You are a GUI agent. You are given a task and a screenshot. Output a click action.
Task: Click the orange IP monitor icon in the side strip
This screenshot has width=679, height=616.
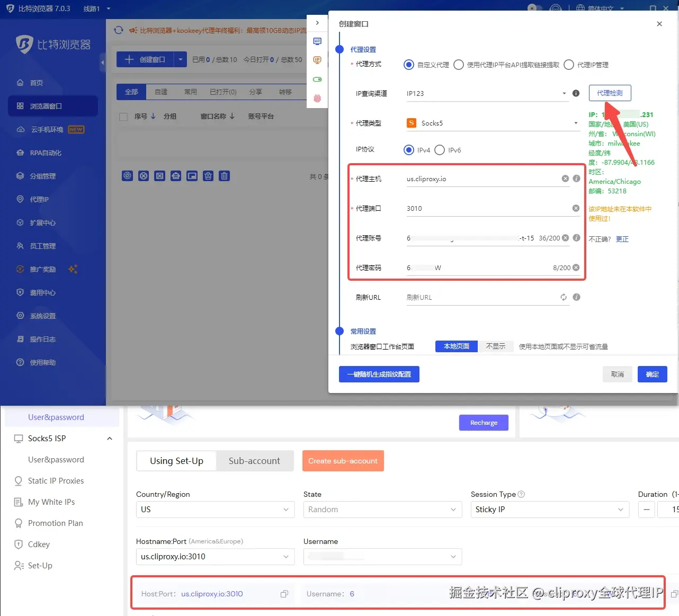pos(317,60)
